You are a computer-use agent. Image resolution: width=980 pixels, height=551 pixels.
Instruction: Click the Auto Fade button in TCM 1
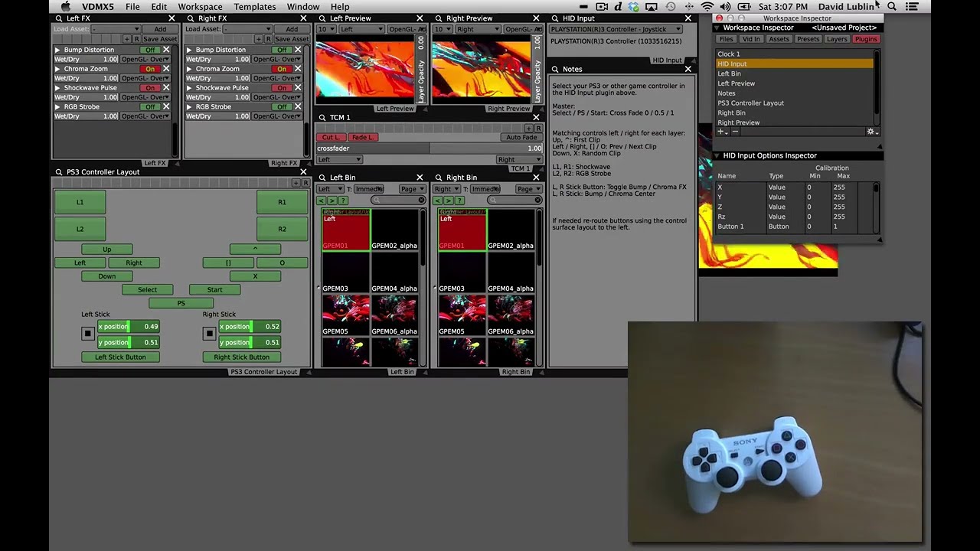pos(521,138)
